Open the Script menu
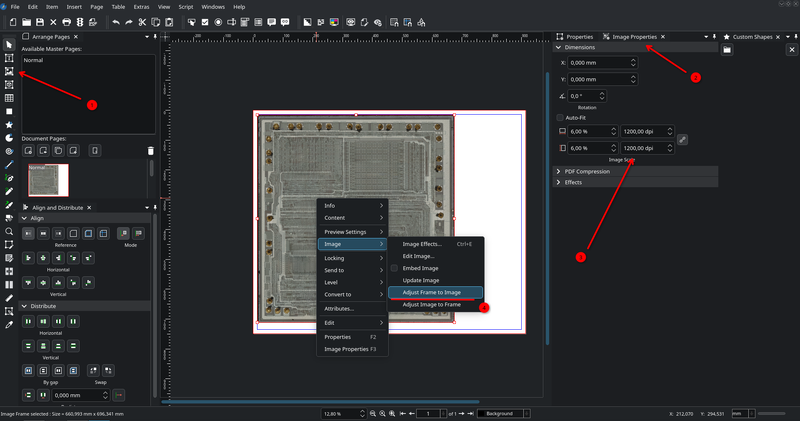This screenshot has width=800, height=421. (186, 7)
